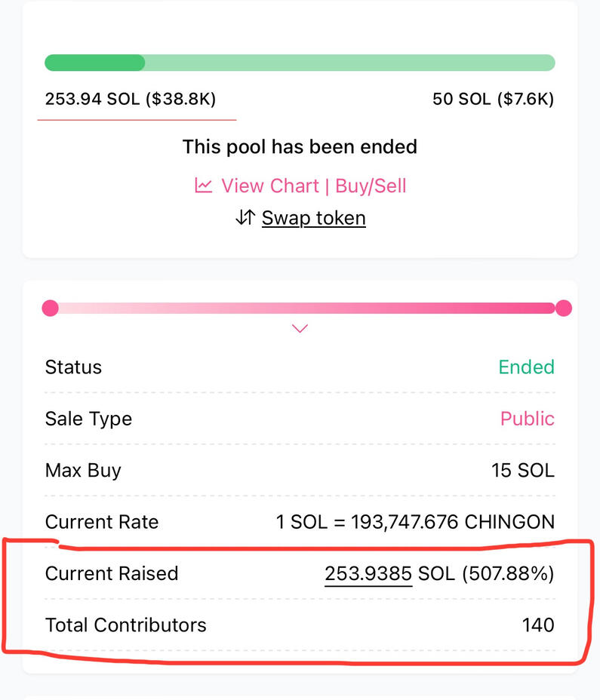600x700 pixels.
Task: Expand the pink chevron below the slider
Action: click(300, 328)
